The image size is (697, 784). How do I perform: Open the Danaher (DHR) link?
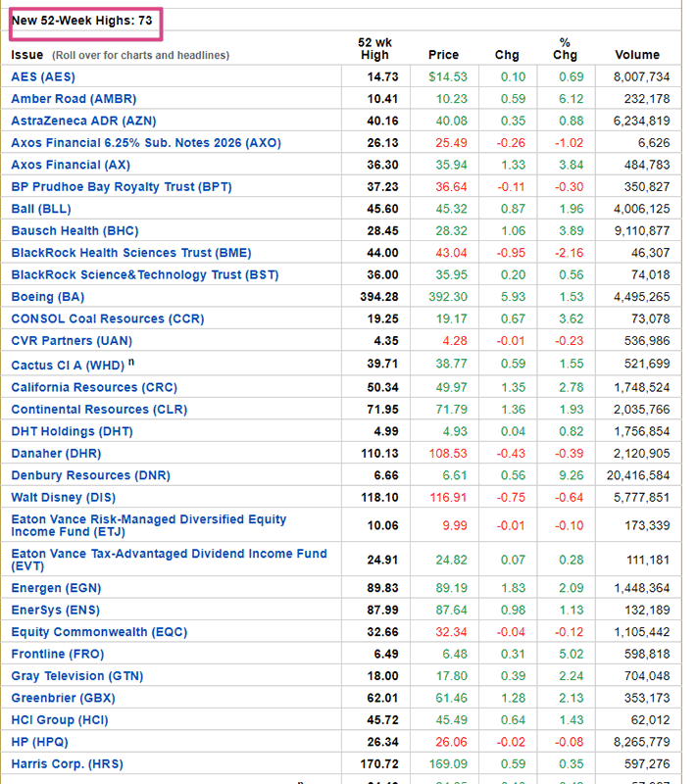[x=56, y=454]
